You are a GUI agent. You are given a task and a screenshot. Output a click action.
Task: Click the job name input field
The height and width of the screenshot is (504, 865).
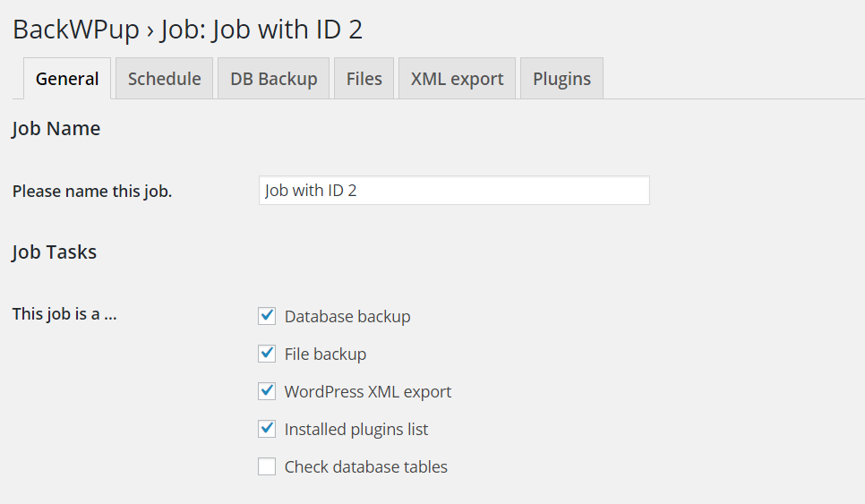(454, 191)
